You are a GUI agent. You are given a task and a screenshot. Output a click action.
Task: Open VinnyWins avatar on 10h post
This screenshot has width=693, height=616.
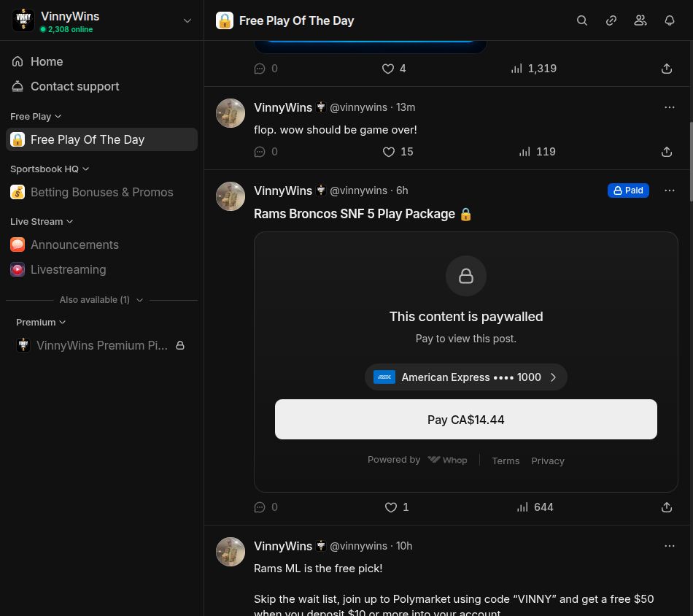tap(231, 552)
